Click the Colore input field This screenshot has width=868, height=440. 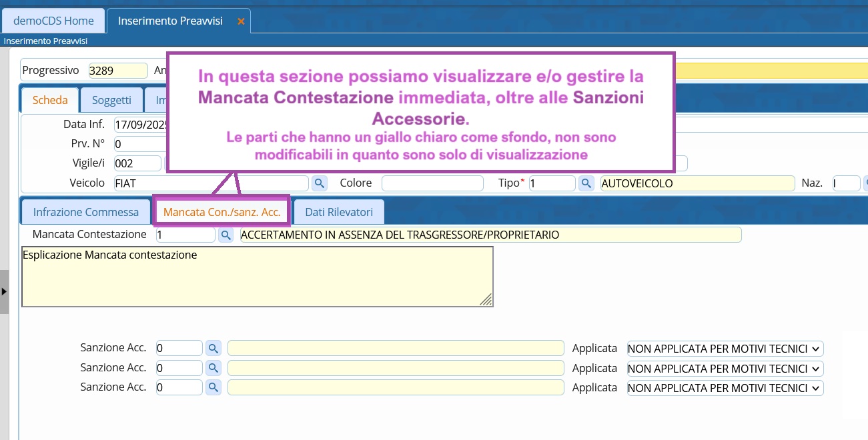(x=432, y=183)
